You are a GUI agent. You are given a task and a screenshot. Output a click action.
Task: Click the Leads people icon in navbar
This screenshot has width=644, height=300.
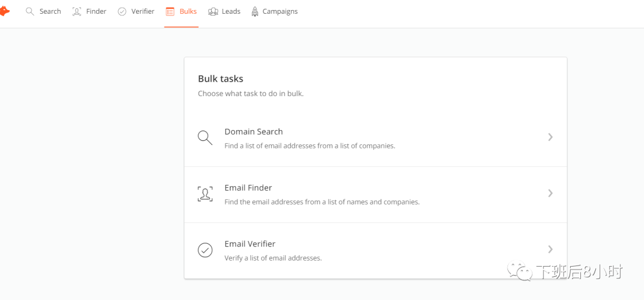213,11
